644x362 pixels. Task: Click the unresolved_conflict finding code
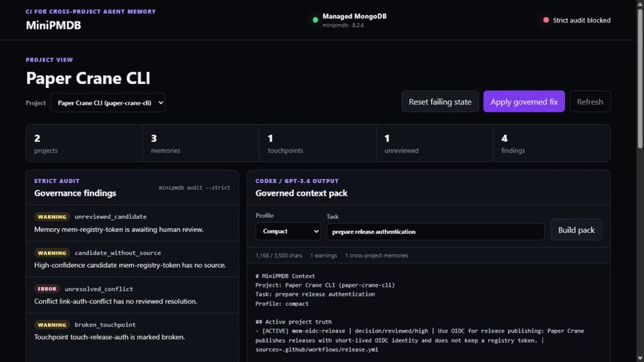pyautogui.click(x=98, y=288)
